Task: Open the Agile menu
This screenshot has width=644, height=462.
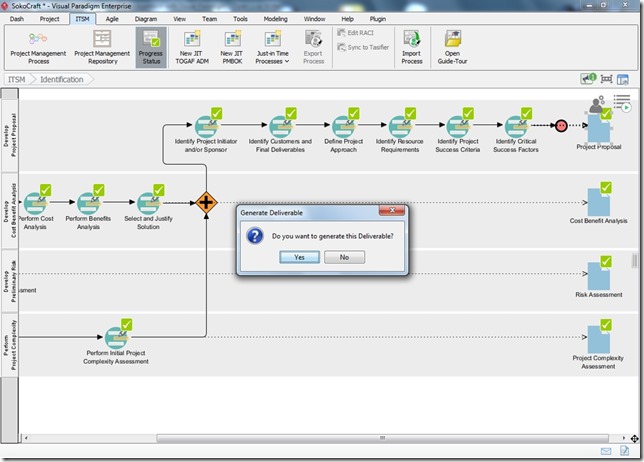Action: (112, 19)
